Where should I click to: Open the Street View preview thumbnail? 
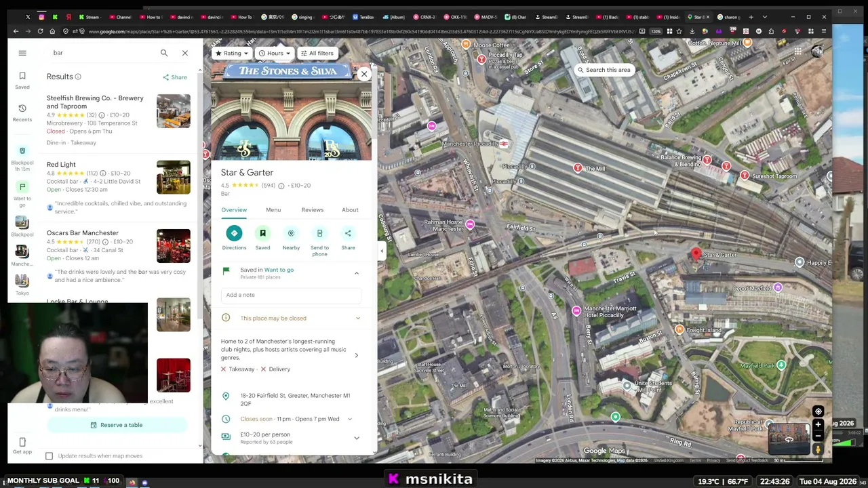tap(789, 439)
